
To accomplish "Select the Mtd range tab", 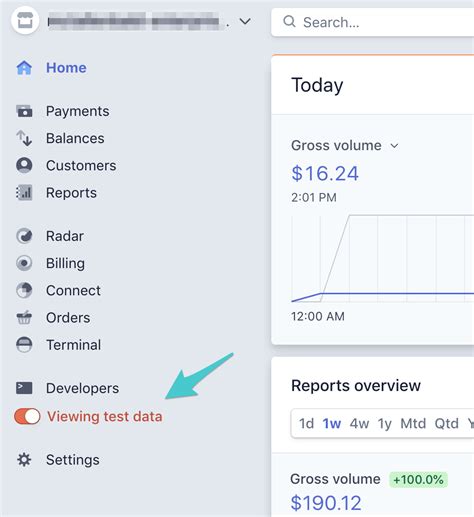I will [x=413, y=424].
